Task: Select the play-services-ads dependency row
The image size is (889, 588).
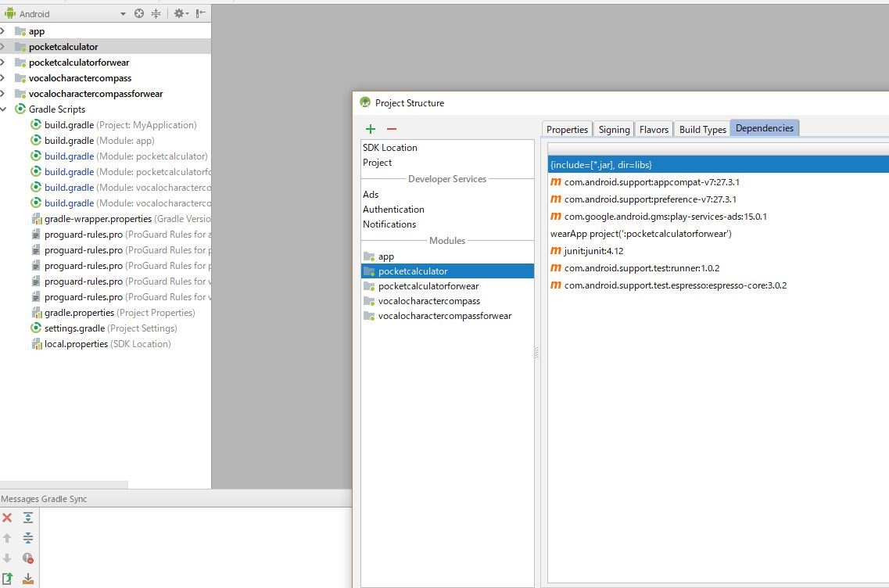Action: click(665, 217)
